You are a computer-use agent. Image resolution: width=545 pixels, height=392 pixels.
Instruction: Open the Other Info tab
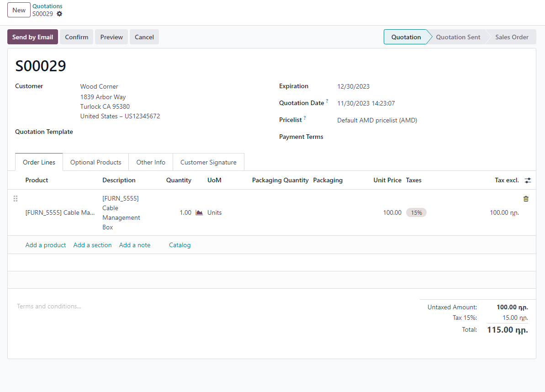click(x=151, y=162)
